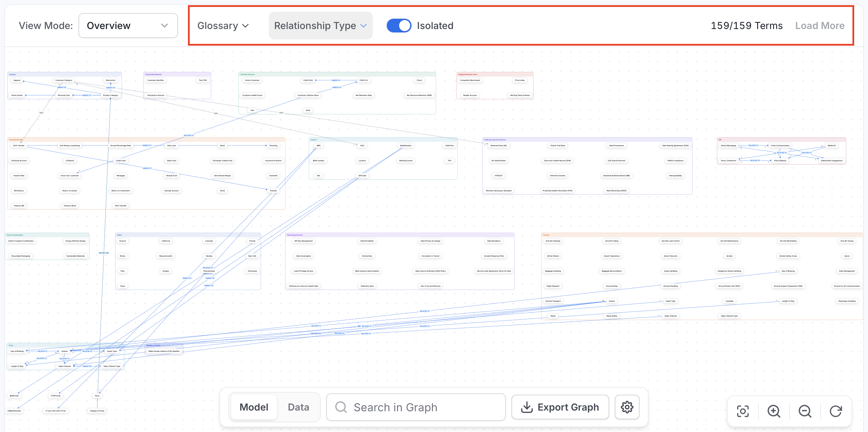This screenshot has height=432, width=868.
Task: Click the USBankNumber node
Action: click(14, 411)
